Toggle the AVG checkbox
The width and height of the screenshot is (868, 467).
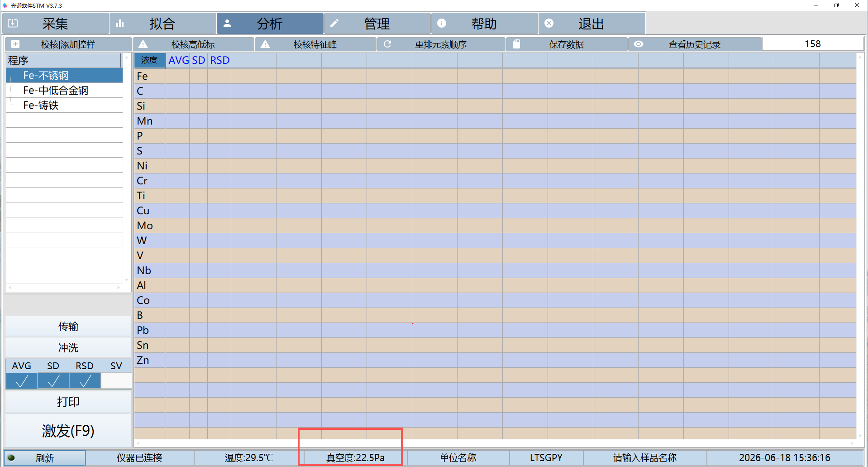22,381
